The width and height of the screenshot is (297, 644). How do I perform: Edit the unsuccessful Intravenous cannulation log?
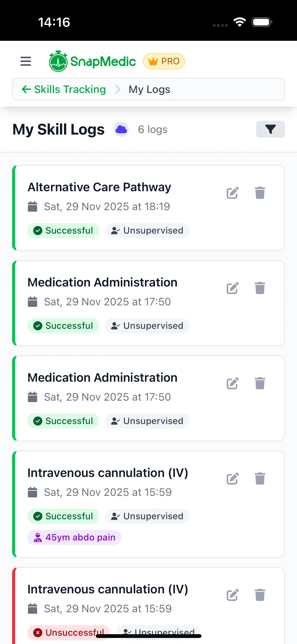(x=232, y=595)
